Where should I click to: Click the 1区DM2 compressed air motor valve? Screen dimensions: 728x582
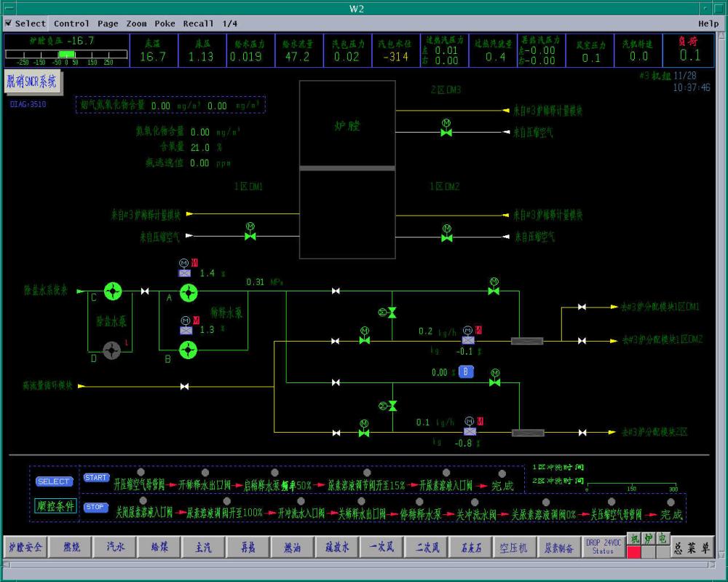(x=446, y=236)
